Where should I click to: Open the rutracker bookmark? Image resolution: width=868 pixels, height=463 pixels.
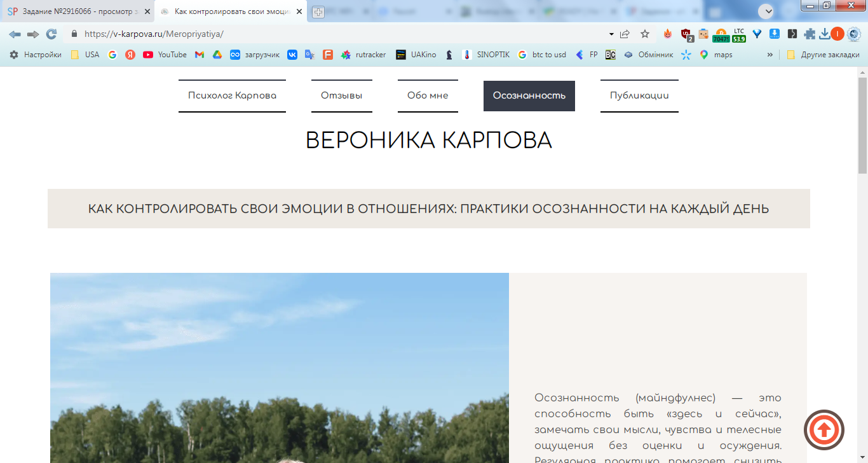tap(363, 55)
